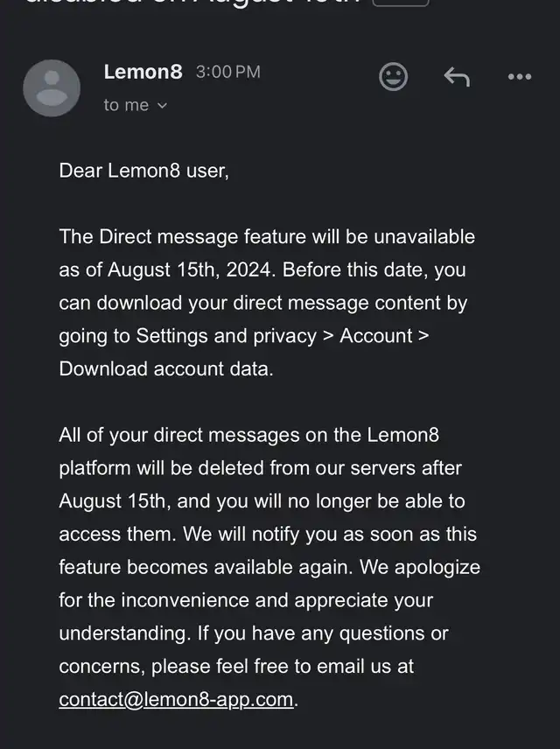Tap the 3:00 PM timestamp
This screenshot has width=560, height=749.
[x=228, y=72]
